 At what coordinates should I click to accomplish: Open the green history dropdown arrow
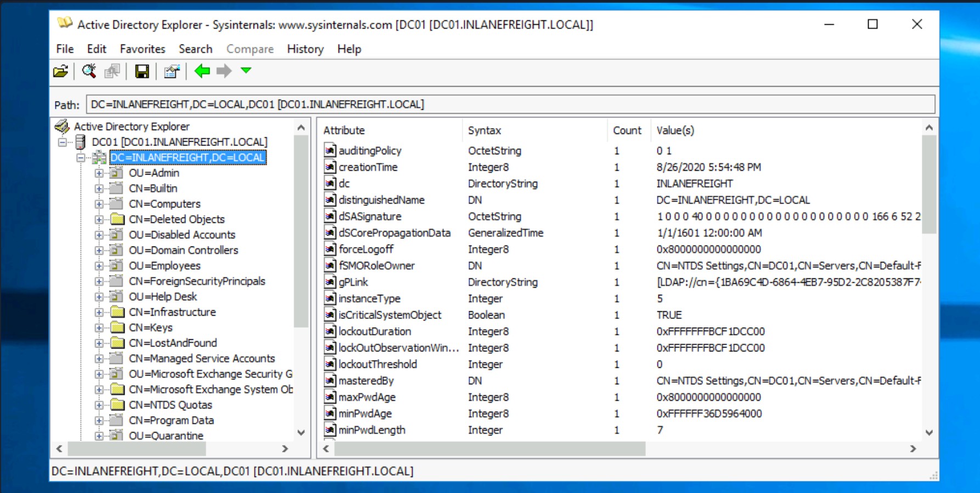point(246,70)
